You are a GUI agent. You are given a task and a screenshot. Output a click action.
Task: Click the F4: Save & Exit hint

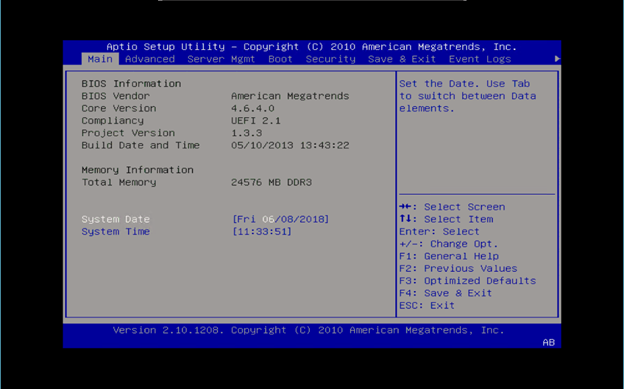pyautogui.click(x=446, y=293)
